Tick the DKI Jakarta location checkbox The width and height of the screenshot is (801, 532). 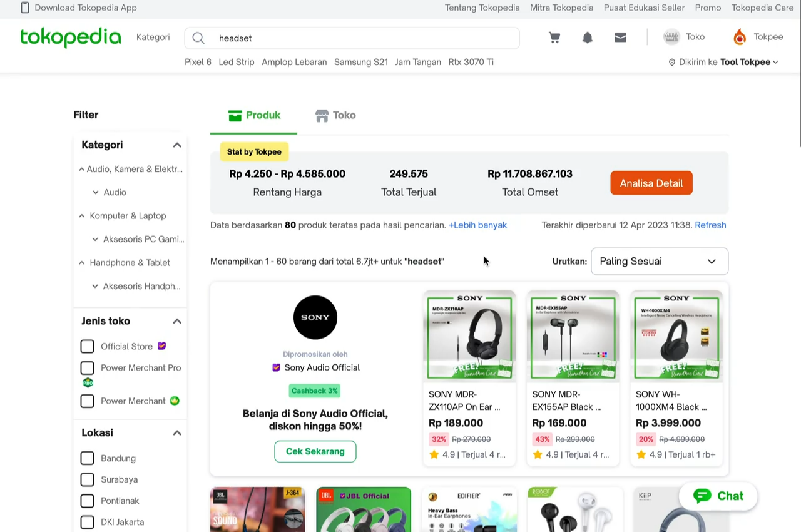(x=88, y=522)
